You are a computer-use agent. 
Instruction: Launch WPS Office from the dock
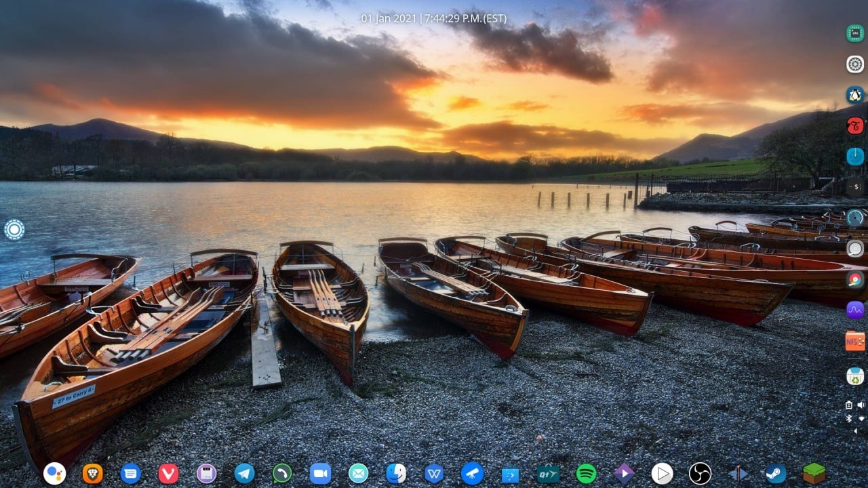tap(434, 473)
